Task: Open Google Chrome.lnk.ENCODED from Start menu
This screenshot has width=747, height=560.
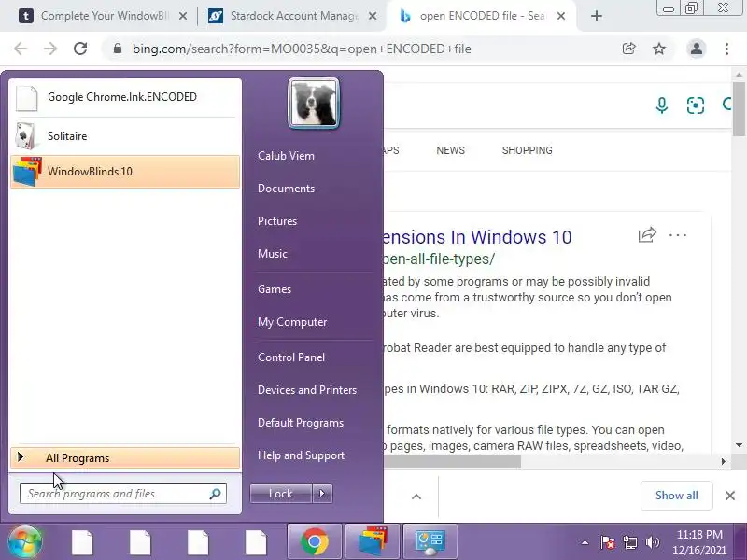Action: pos(125,97)
